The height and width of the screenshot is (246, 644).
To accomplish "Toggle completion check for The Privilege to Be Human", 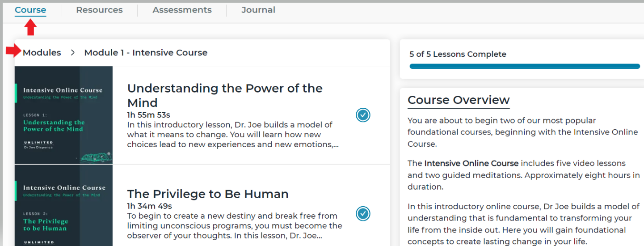I will coord(363,213).
